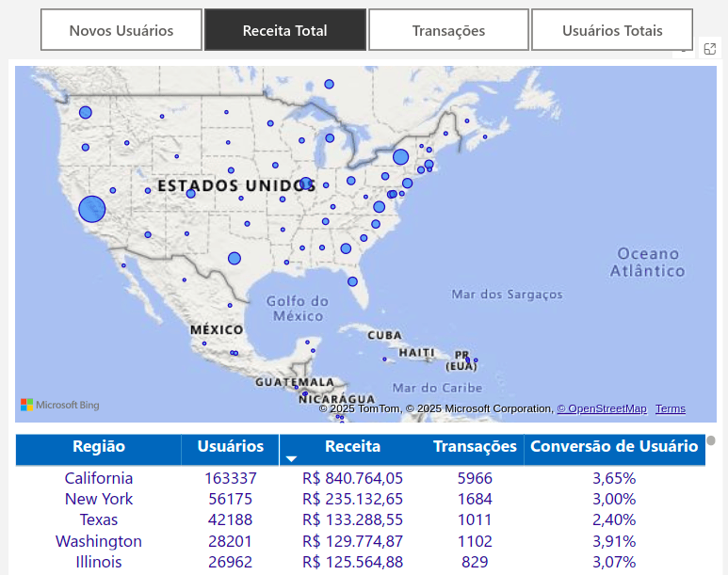The height and width of the screenshot is (575, 728).
Task: Sort by the Conversão de Usuário header
Action: [x=614, y=446]
